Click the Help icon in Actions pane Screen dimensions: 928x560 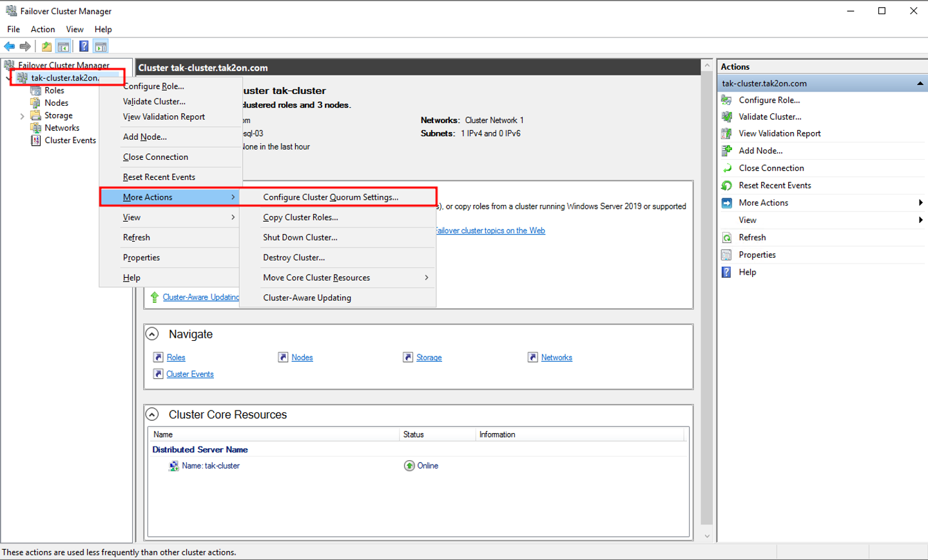(727, 272)
